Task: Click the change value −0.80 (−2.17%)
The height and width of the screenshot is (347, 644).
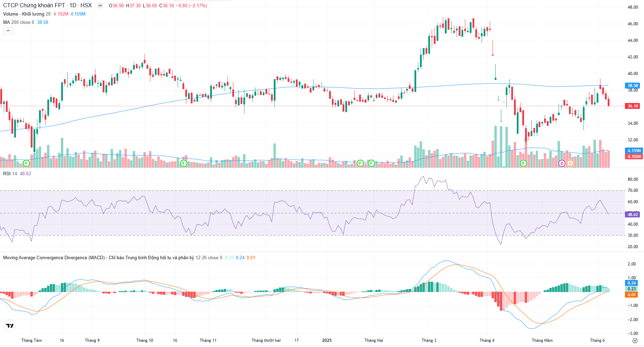Action: pos(191,6)
